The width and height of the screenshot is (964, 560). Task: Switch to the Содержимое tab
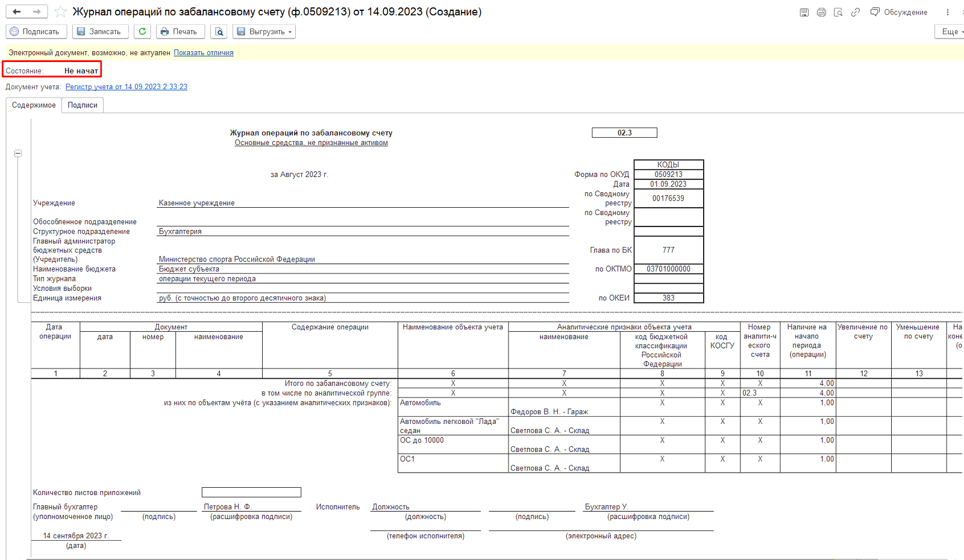coord(34,105)
